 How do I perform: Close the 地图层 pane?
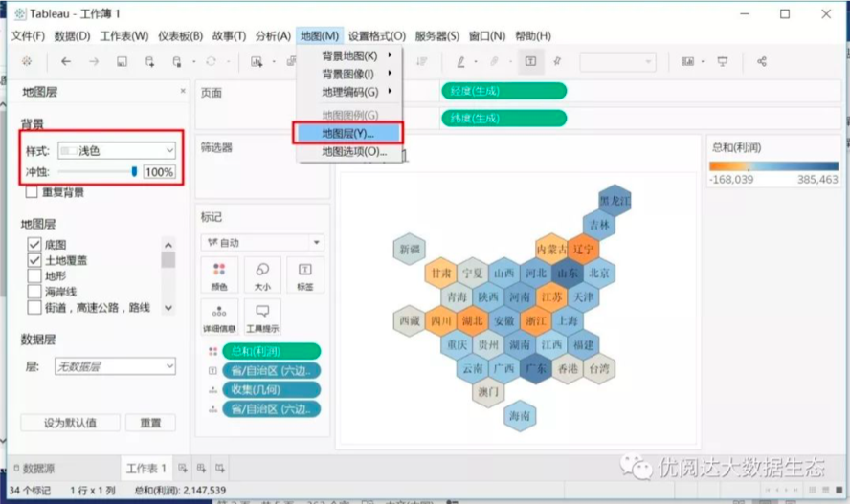coord(183,92)
